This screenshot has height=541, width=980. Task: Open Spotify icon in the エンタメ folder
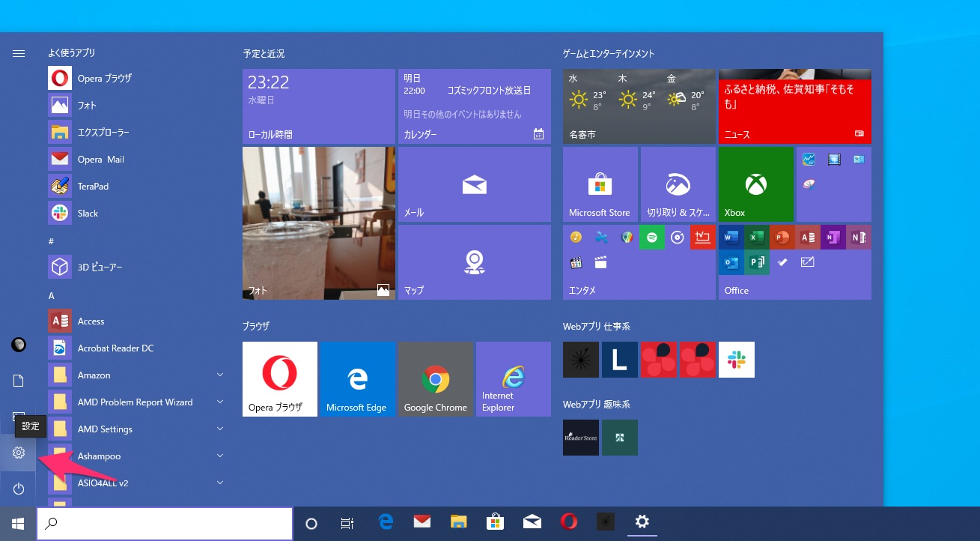(652, 238)
